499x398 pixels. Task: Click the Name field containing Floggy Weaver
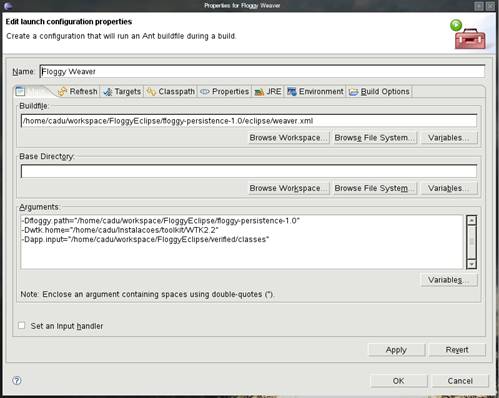pyautogui.click(x=262, y=71)
